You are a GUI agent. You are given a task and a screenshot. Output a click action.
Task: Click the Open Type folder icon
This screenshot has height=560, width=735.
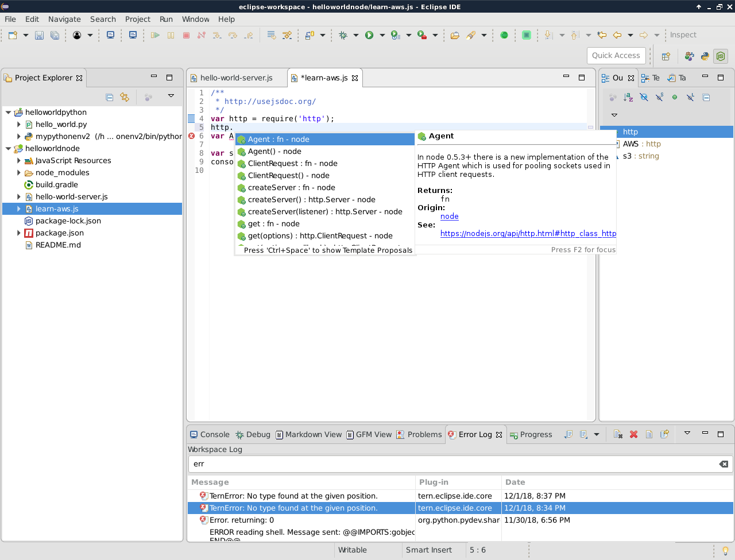pyautogui.click(x=455, y=35)
